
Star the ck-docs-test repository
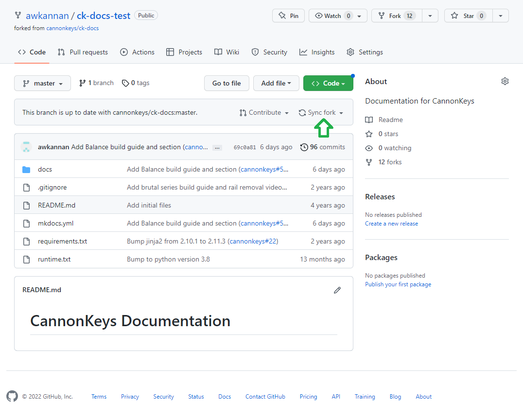pos(462,16)
